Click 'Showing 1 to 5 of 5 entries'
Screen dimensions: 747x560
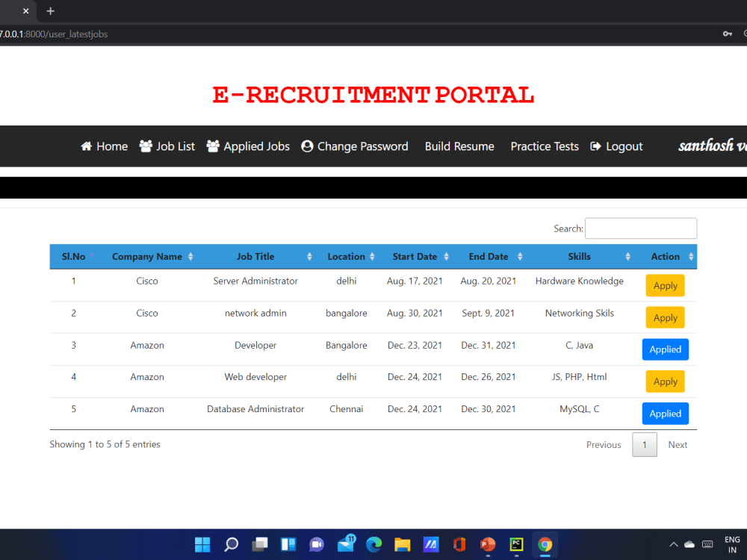pos(105,444)
